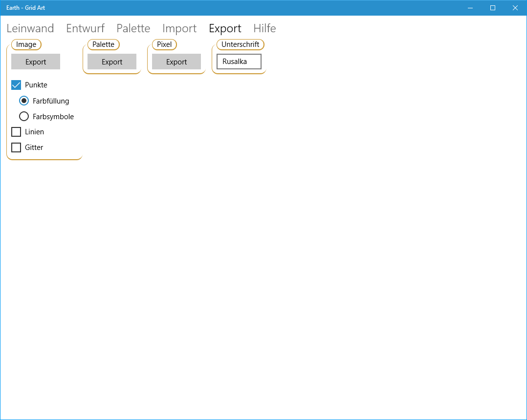Minimize the Grid Art window
The image size is (527, 420).
click(470, 8)
